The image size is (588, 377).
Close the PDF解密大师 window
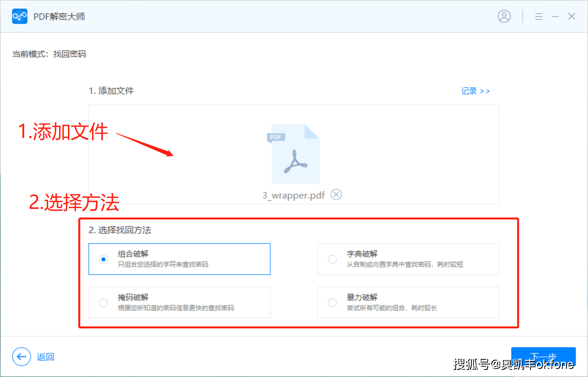(572, 16)
